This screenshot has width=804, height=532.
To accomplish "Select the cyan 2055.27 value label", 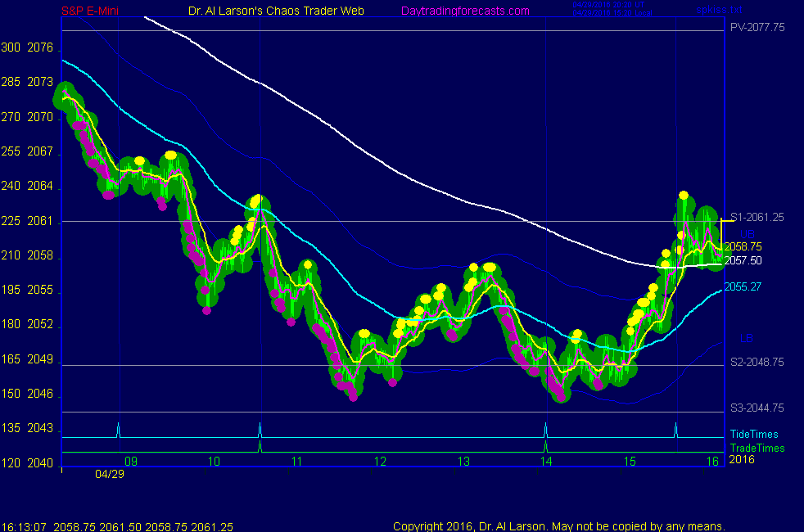I will [743, 286].
